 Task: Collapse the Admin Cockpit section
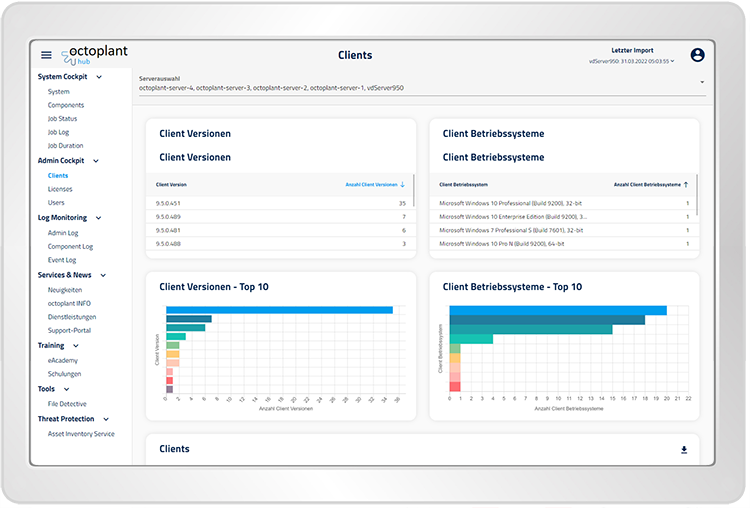click(96, 161)
